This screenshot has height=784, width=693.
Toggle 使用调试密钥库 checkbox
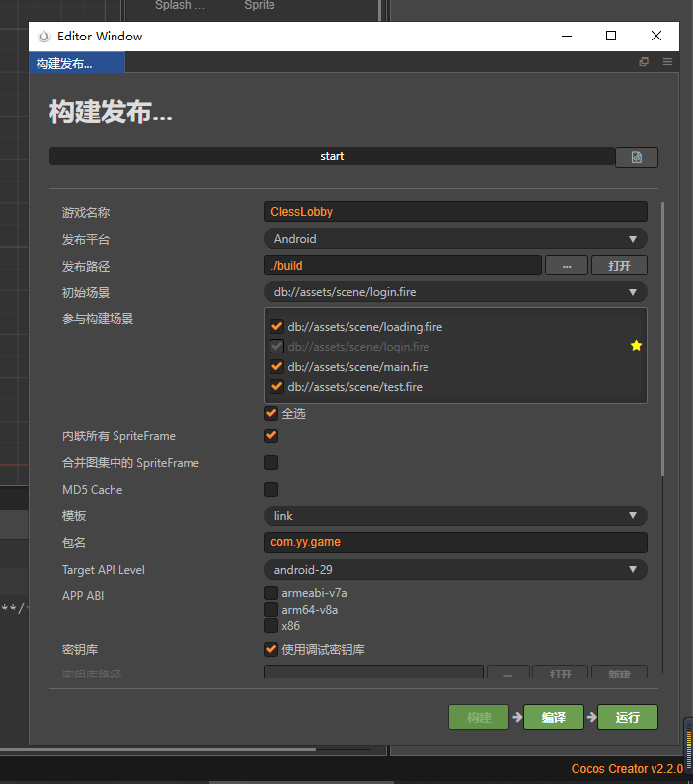(x=271, y=649)
